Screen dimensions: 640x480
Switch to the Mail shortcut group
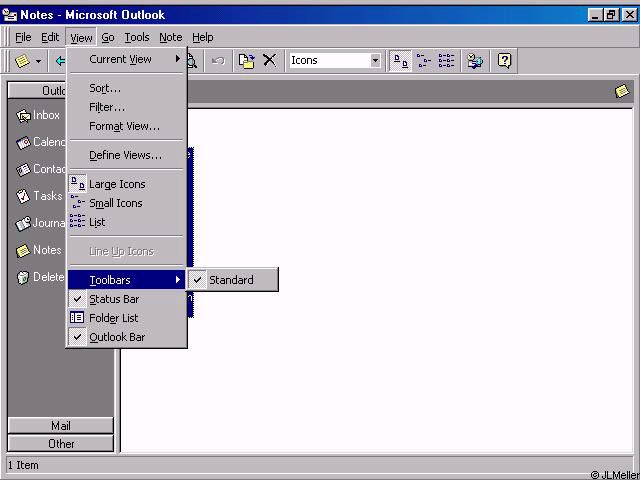click(x=60, y=426)
